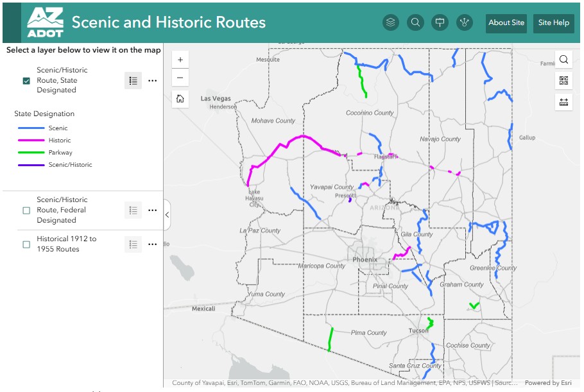Click the AZ ADOT logo
This screenshot has height=392, width=584.
[x=45, y=22]
